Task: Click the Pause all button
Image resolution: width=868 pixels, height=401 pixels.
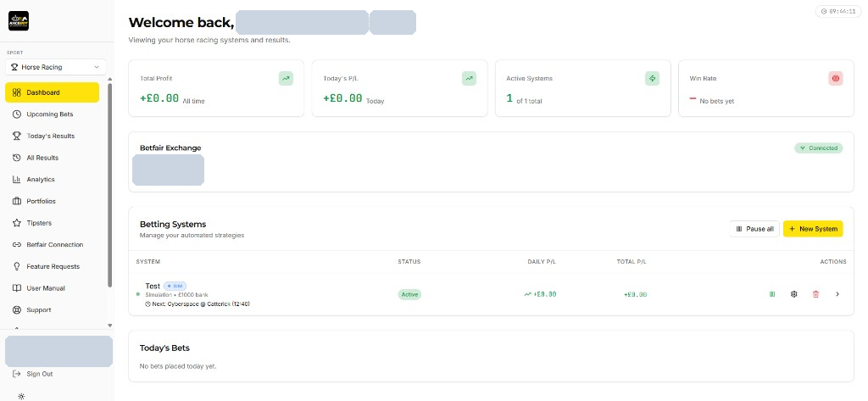Action: [x=754, y=229]
